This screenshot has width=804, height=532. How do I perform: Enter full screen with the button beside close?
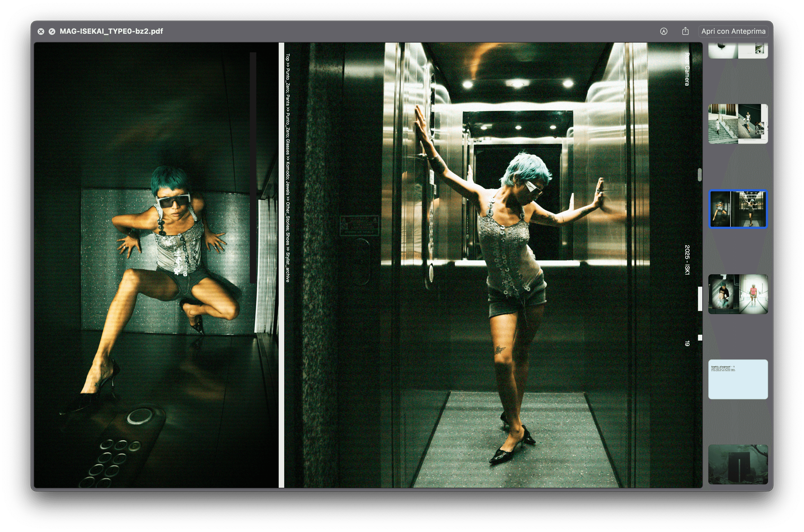[x=52, y=32]
